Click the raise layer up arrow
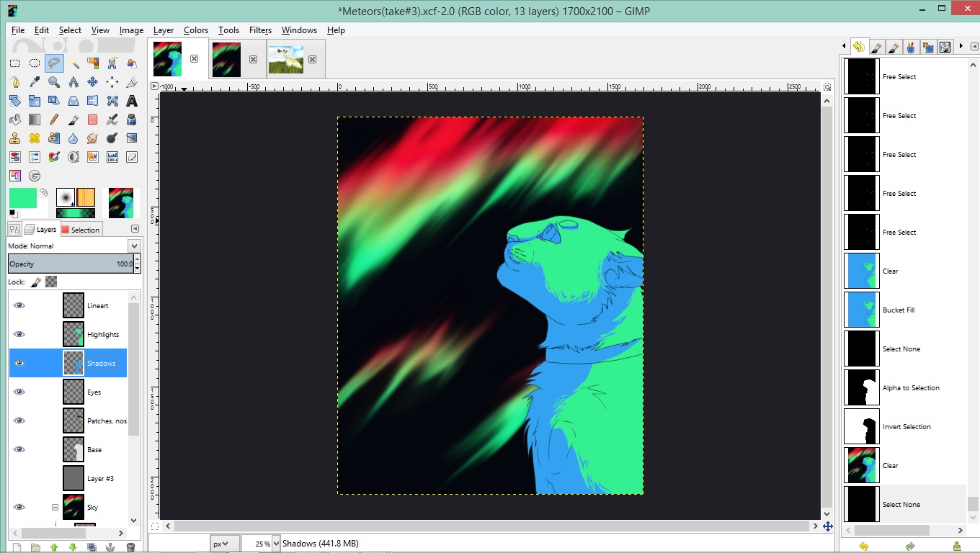980x553 pixels. coord(54,547)
